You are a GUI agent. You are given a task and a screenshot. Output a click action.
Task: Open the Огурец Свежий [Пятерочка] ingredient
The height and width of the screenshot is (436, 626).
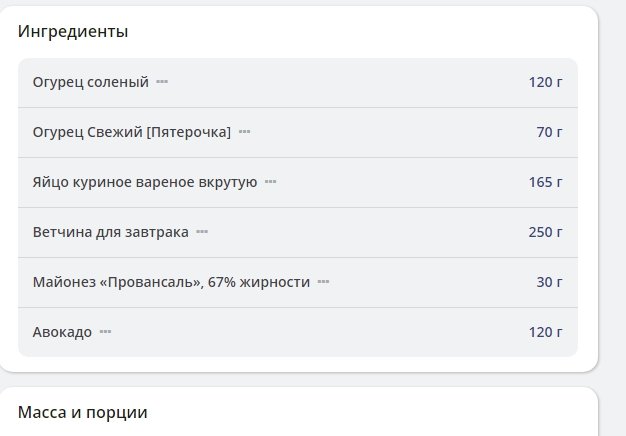tap(131, 132)
